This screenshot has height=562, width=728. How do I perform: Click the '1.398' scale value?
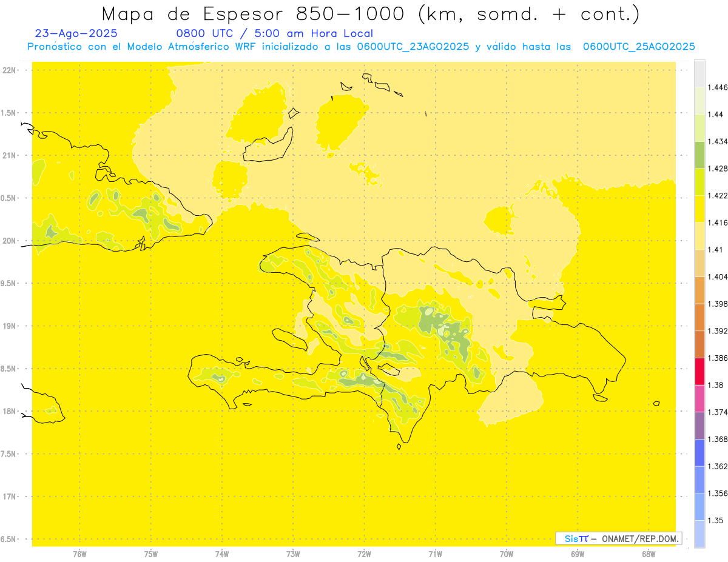click(718, 304)
